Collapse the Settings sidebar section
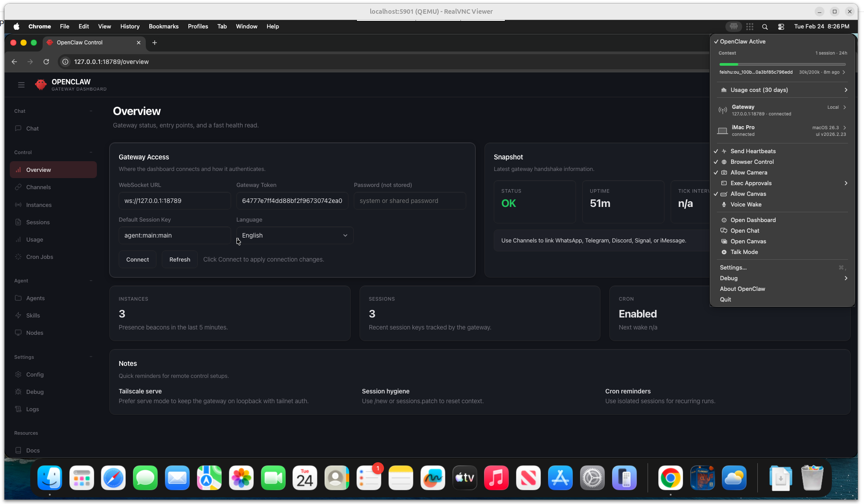 [91, 357]
